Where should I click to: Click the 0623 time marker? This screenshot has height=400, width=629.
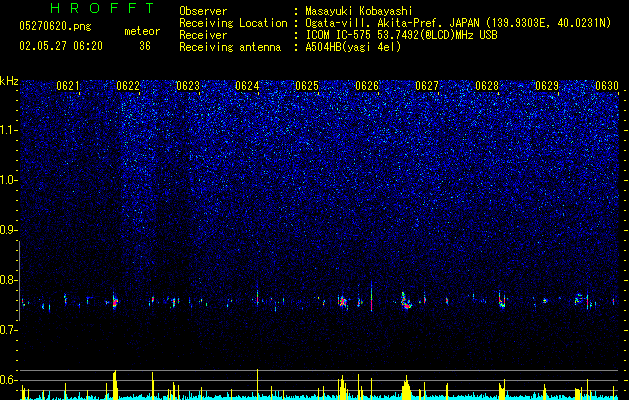[x=188, y=85]
